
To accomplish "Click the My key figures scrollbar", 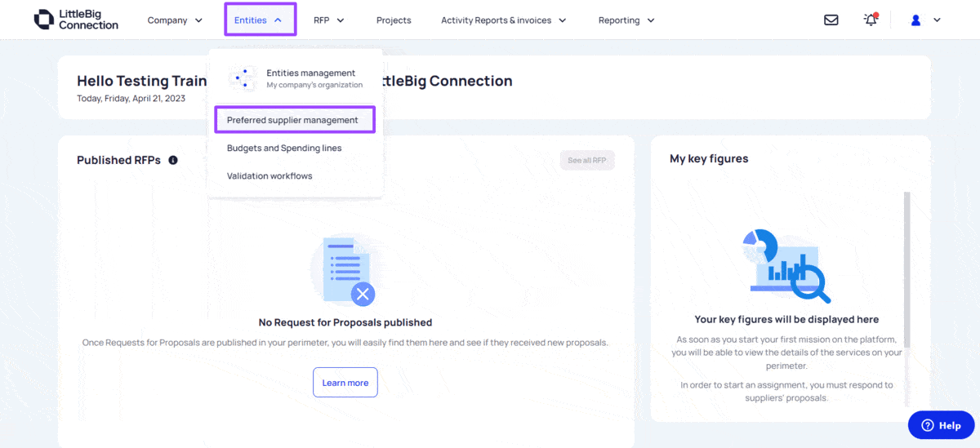I will pyautogui.click(x=906, y=269).
